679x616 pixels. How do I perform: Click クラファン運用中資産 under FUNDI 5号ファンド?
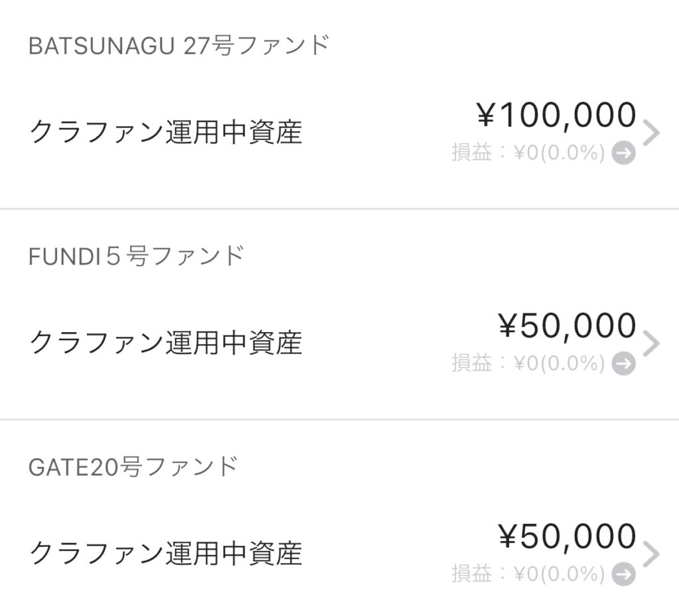(166, 343)
